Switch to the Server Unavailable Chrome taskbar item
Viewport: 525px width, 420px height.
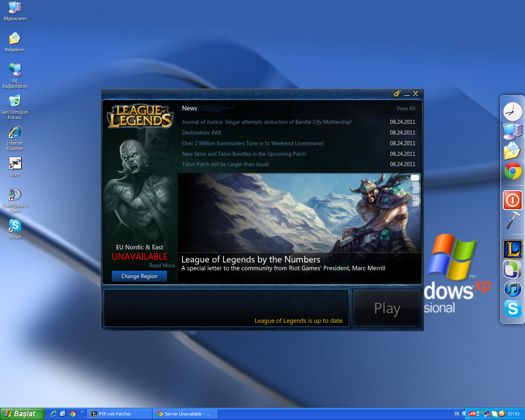(185, 414)
